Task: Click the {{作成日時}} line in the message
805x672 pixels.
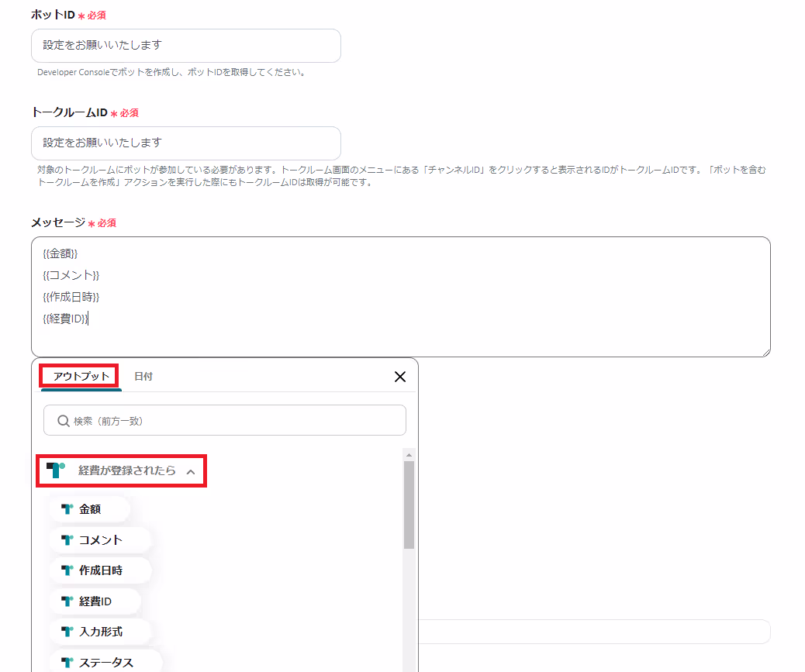Action: tap(71, 297)
